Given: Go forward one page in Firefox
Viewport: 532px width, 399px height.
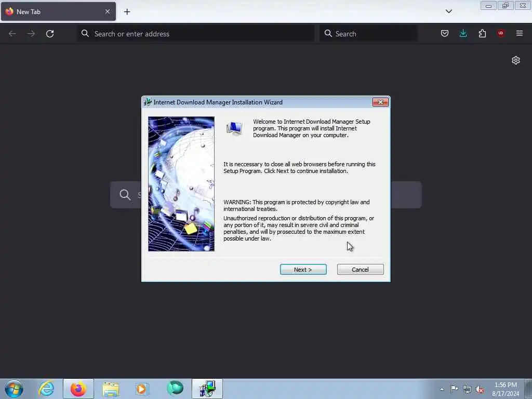Looking at the screenshot, I should pos(31,34).
